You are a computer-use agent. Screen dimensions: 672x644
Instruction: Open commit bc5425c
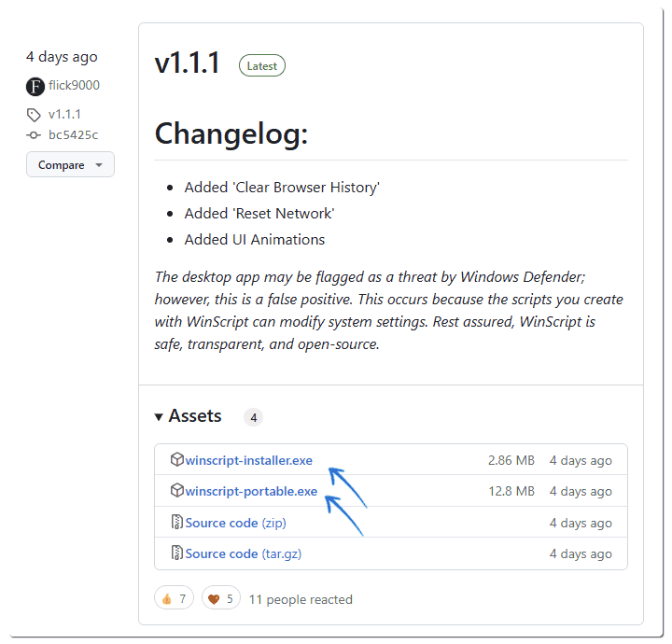point(74,135)
